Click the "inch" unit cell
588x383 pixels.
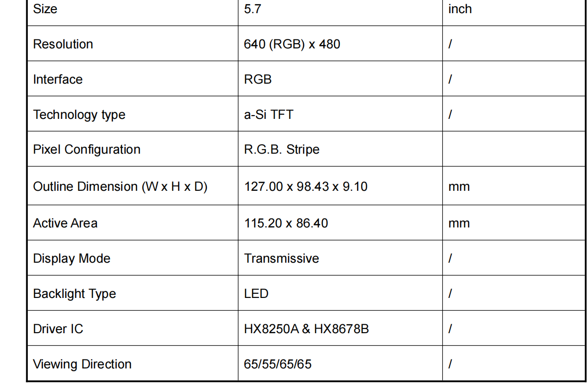(x=460, y=9)
